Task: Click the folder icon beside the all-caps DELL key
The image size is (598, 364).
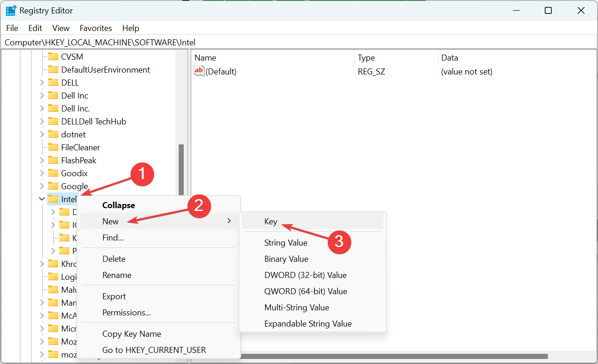Action: click(53, 82)
